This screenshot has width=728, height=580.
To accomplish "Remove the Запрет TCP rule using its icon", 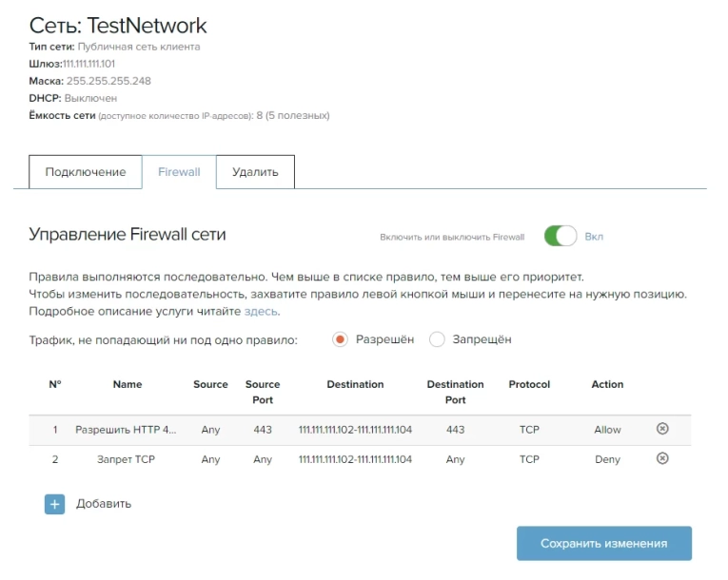I will pos(662,458).
